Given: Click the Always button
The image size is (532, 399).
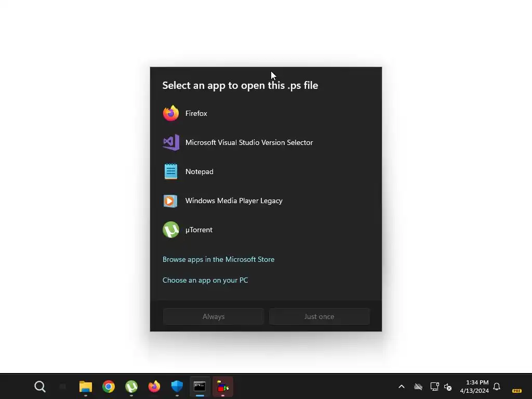Looking at the screenshot, I should (214, 316).
